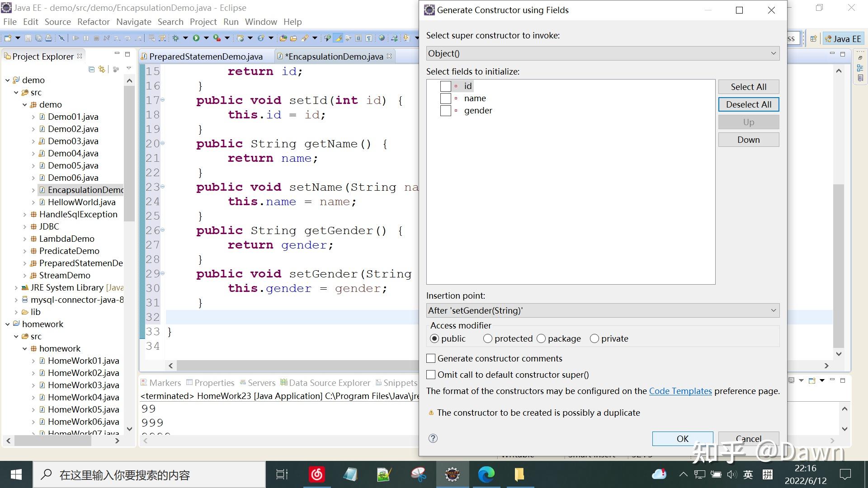
Task: Enable Generate constructor comments
Action: pos(431,358)
